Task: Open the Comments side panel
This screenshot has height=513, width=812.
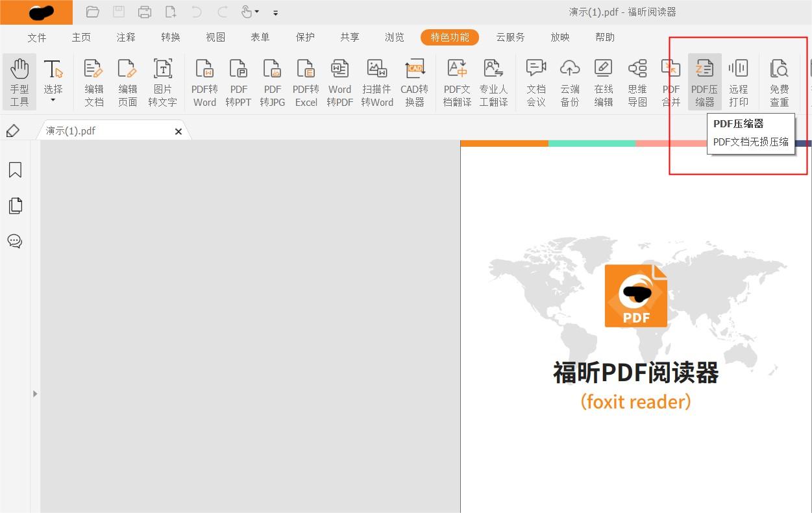Action: point(15,241)
